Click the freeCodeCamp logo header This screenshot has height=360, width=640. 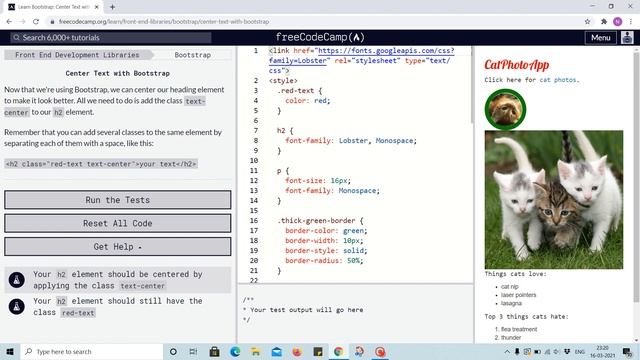click(320, 37)
